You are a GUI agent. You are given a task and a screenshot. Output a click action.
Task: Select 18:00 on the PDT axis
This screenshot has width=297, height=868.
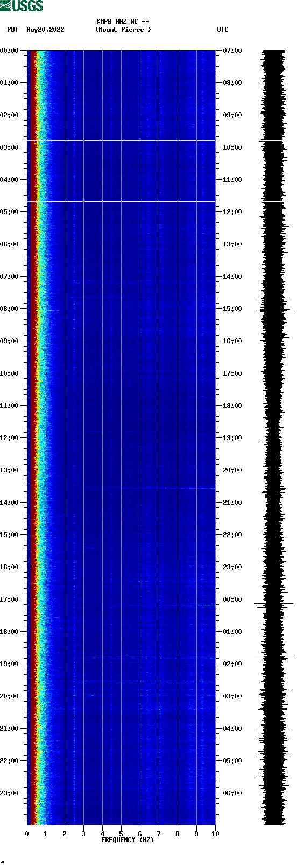point(10,632)
